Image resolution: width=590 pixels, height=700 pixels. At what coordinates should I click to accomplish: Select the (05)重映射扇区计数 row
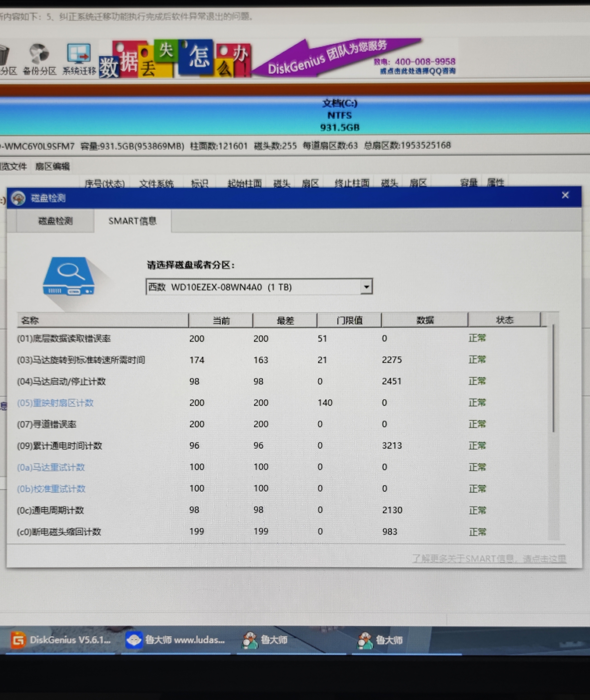pyautogui.click(x=282, y=403)
